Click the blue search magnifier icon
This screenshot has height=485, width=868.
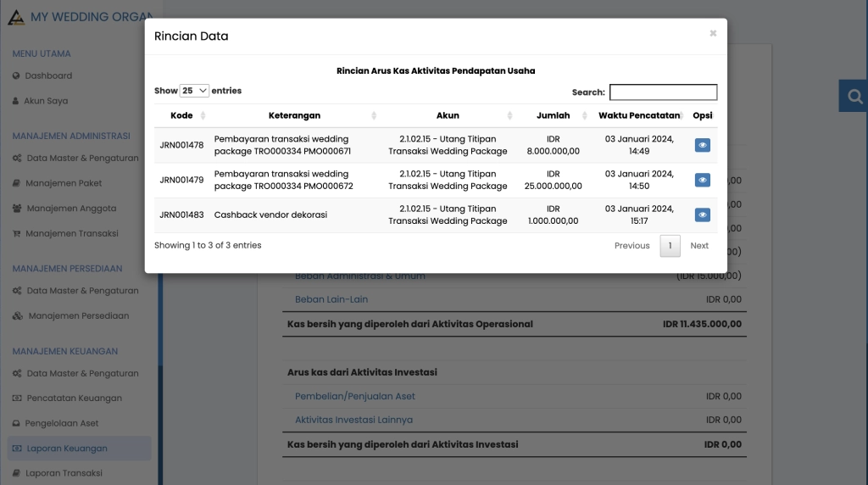coord(854,97)
